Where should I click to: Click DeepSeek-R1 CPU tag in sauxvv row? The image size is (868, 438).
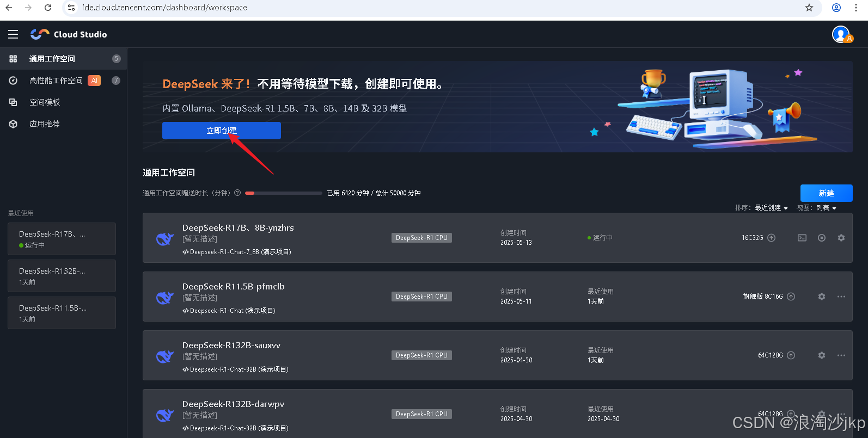[421, 355]
